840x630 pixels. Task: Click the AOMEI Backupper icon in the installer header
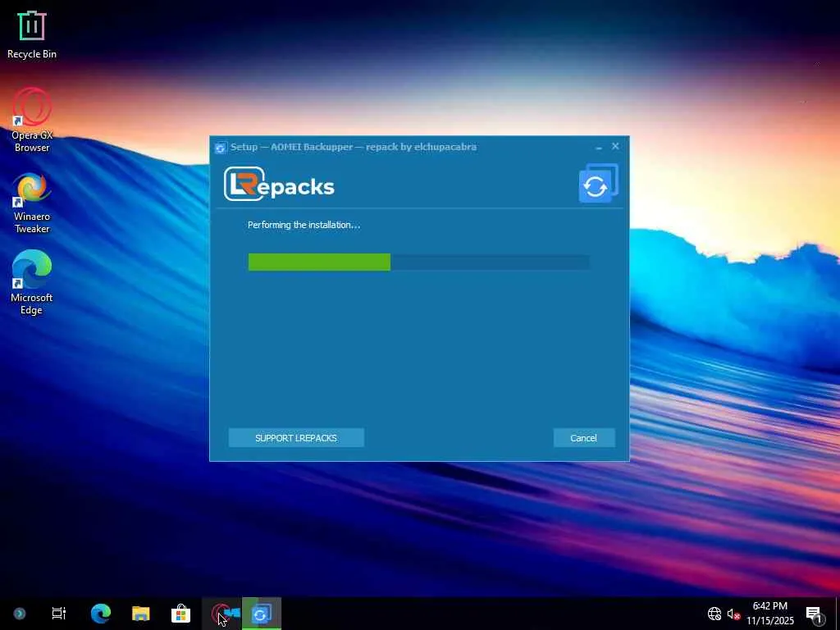click(x=598, y=183)
